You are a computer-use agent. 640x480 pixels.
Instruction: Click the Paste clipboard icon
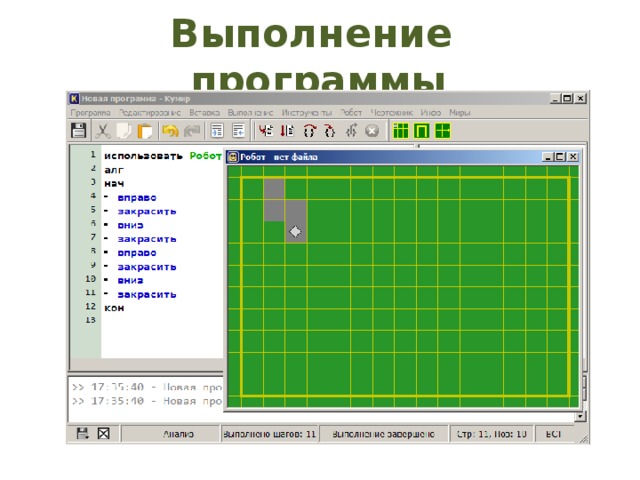pyautogui.click(x=144, y=131)
